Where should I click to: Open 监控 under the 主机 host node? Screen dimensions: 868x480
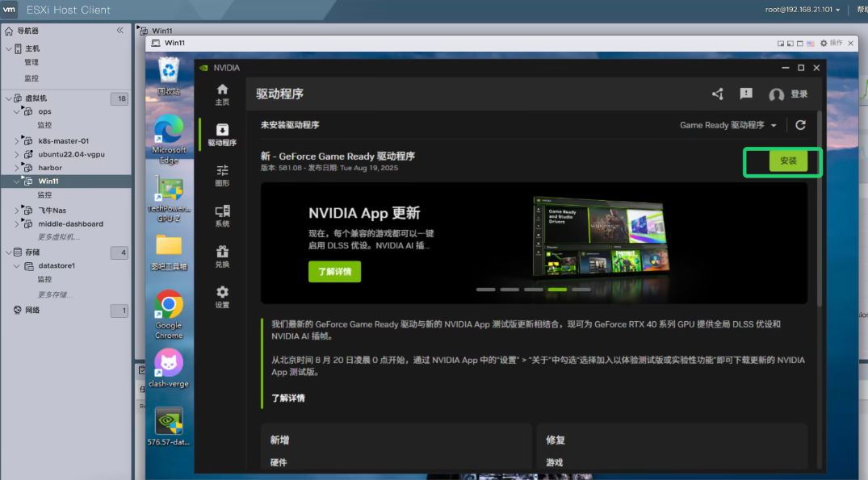31,78
